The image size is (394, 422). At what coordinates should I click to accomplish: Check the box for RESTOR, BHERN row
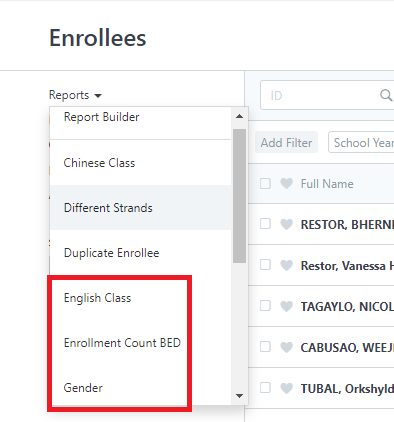coord(265,224)
